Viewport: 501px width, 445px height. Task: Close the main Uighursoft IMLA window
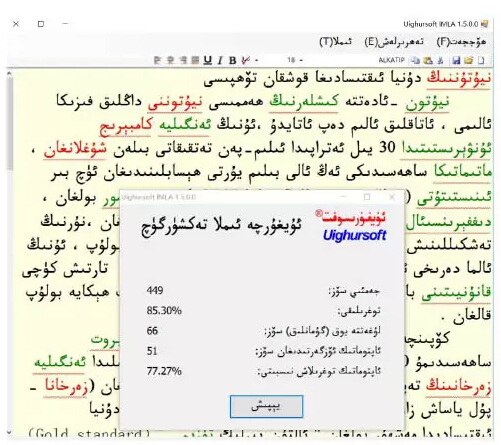(16, 24)
